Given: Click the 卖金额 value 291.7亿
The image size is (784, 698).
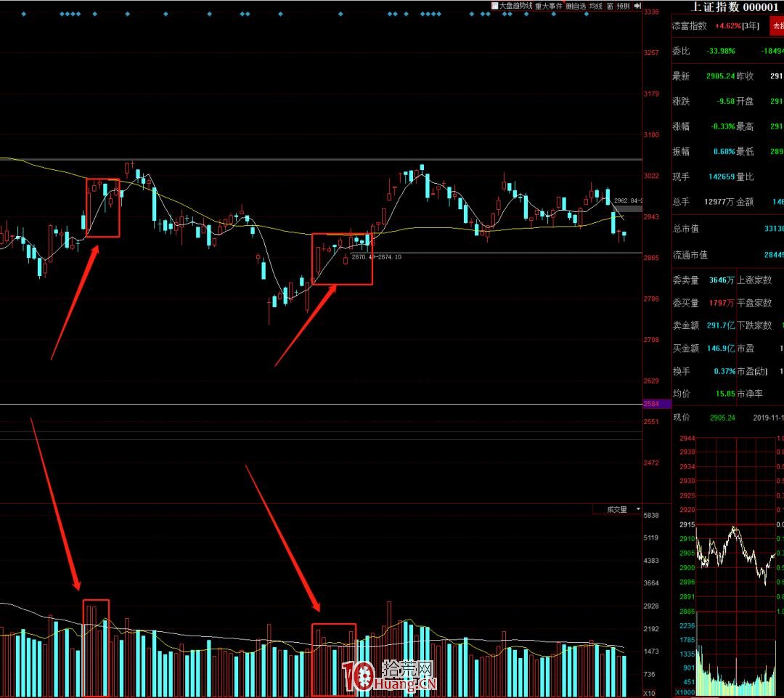Looking at the screenshot, I should click(721, 325).
